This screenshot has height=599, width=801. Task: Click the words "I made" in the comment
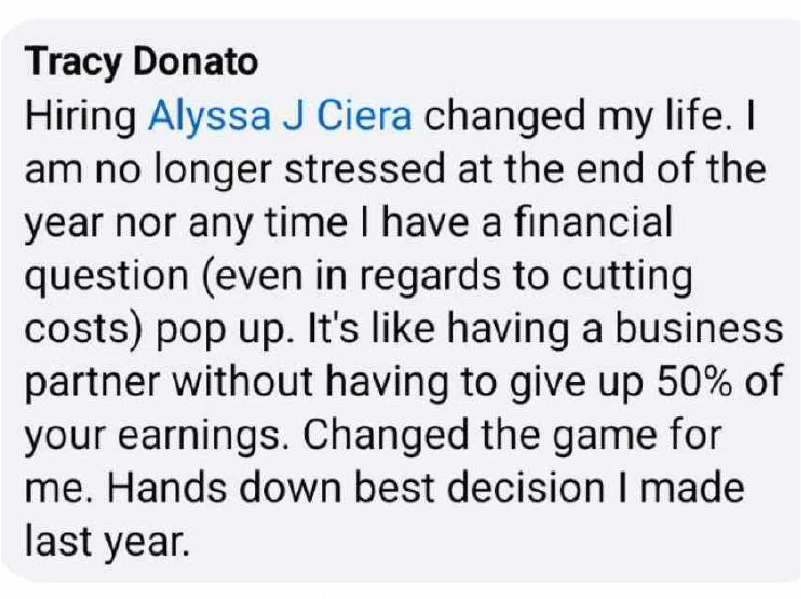point(695,491)
